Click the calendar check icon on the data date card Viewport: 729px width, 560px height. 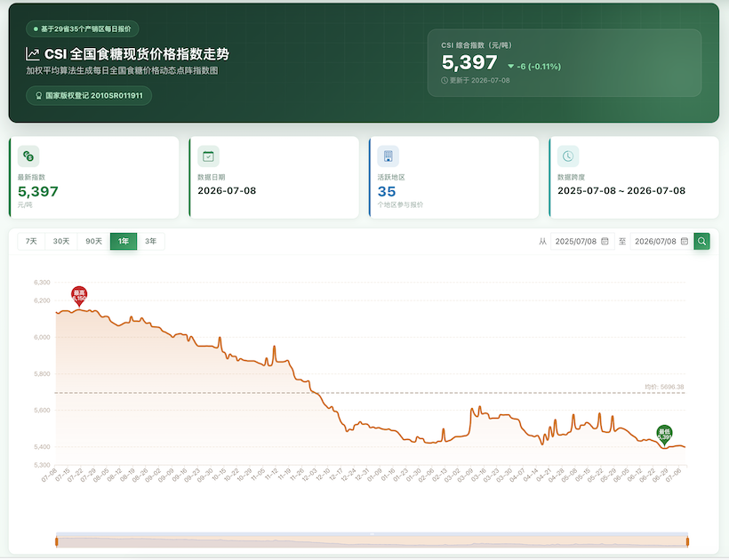208,156
